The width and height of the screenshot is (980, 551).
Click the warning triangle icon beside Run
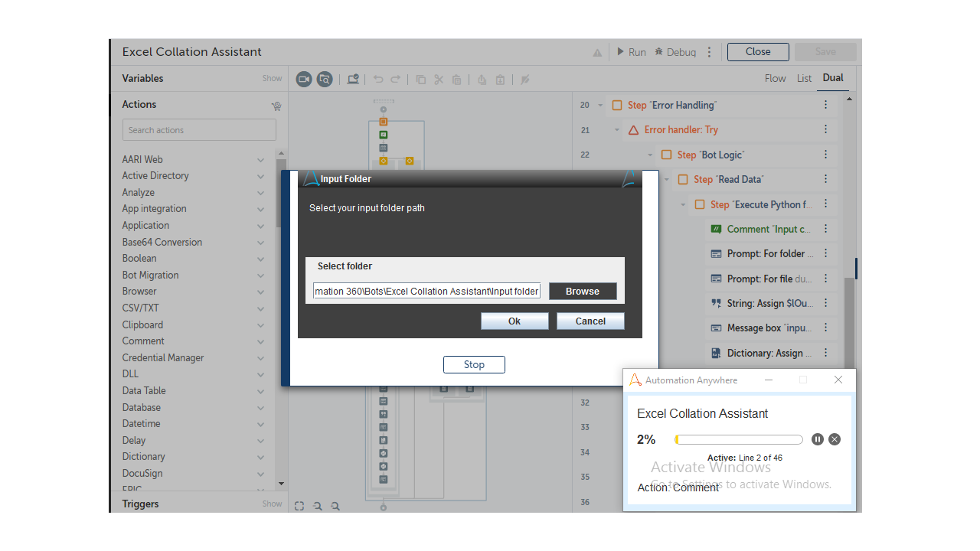tap(597, 53)
